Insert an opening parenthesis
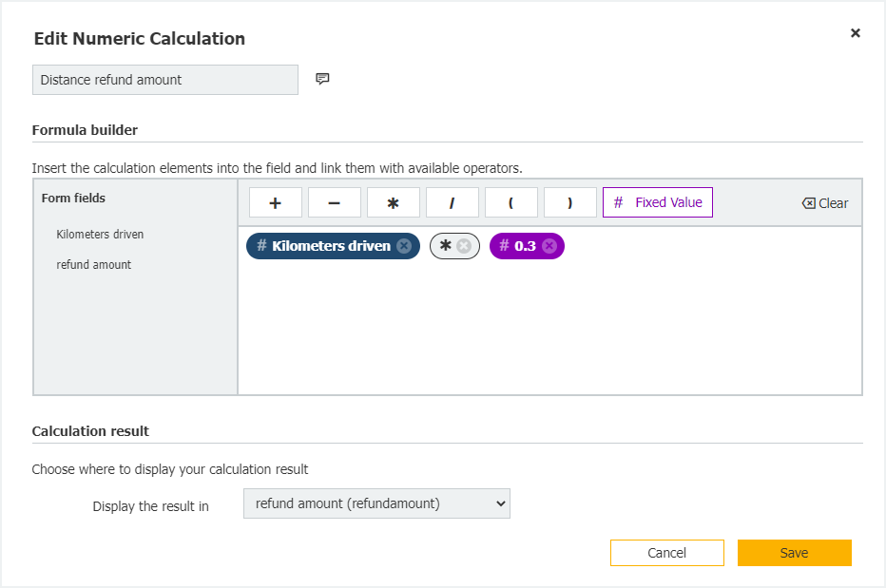The image size is (886, 588). [x=510, y=201]
